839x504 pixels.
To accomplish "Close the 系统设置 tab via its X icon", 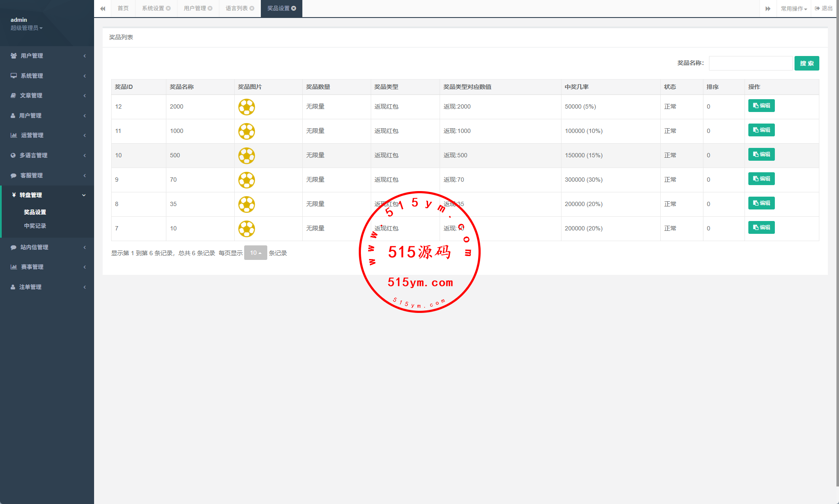I will (168, 9).
